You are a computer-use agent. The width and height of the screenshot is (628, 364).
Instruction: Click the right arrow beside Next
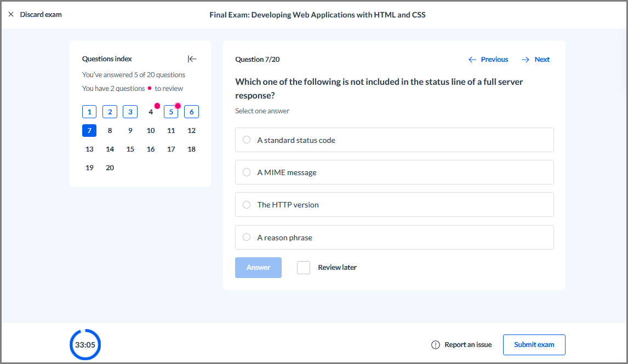525,60
